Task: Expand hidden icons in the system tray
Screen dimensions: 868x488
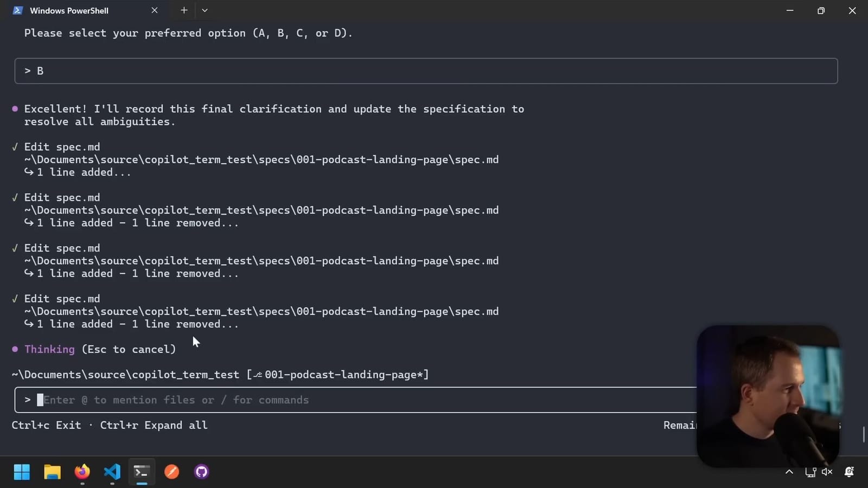Action: click(789, 472)
